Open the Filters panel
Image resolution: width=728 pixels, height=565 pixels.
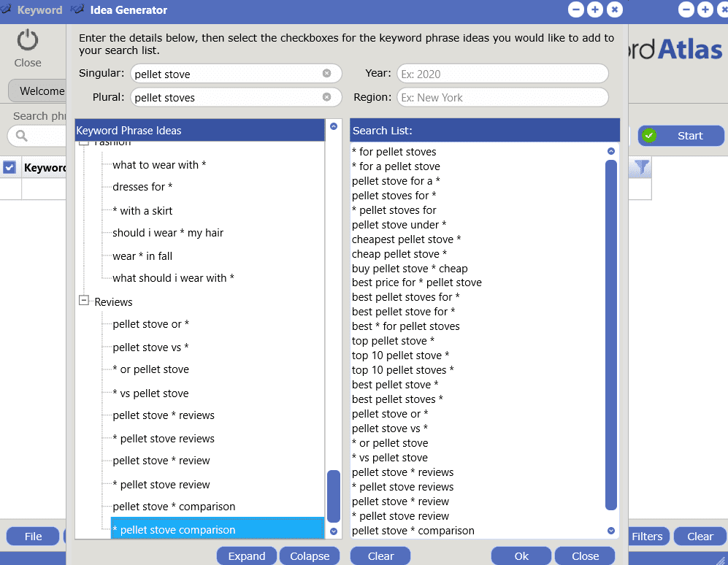648,536
